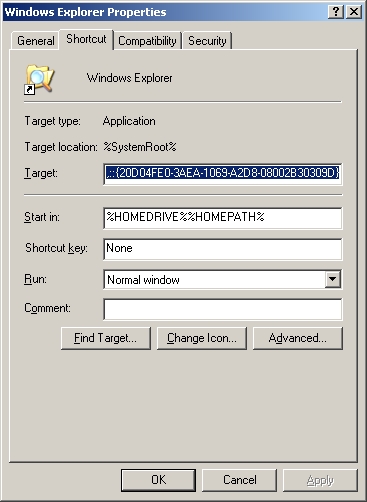Open Advanced shortcut properties
367x502 pixels.
click(298, 338)
